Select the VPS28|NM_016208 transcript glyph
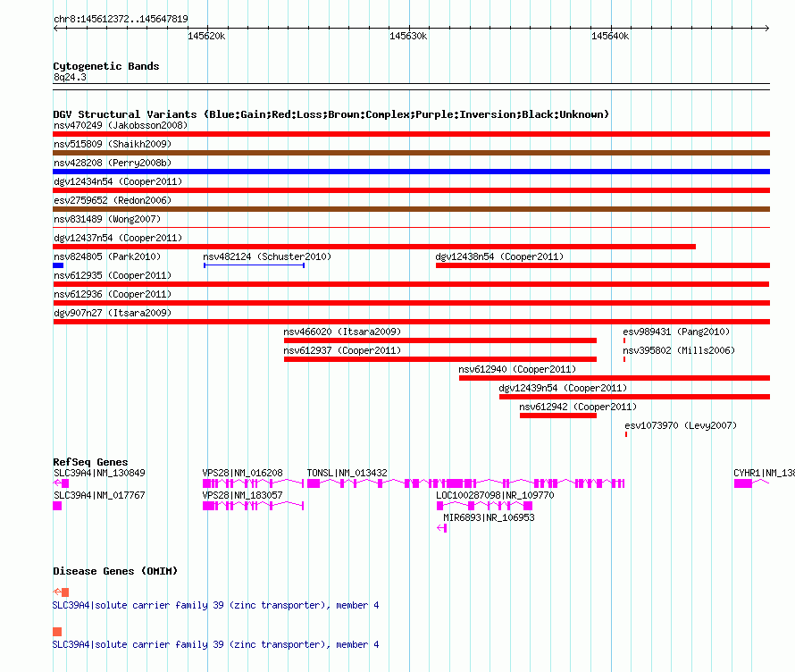Image resolution: width=795 pixels, height=672 pixels. click(x=253, y=483)
